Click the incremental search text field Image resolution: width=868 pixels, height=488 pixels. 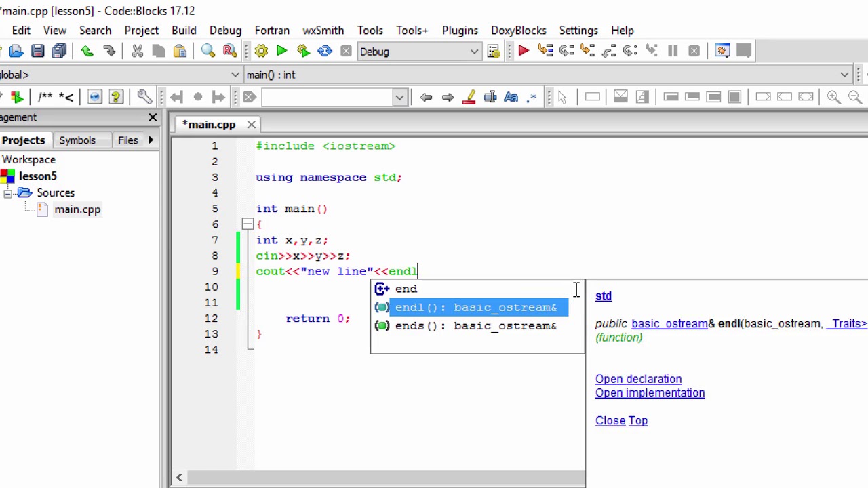327,97
